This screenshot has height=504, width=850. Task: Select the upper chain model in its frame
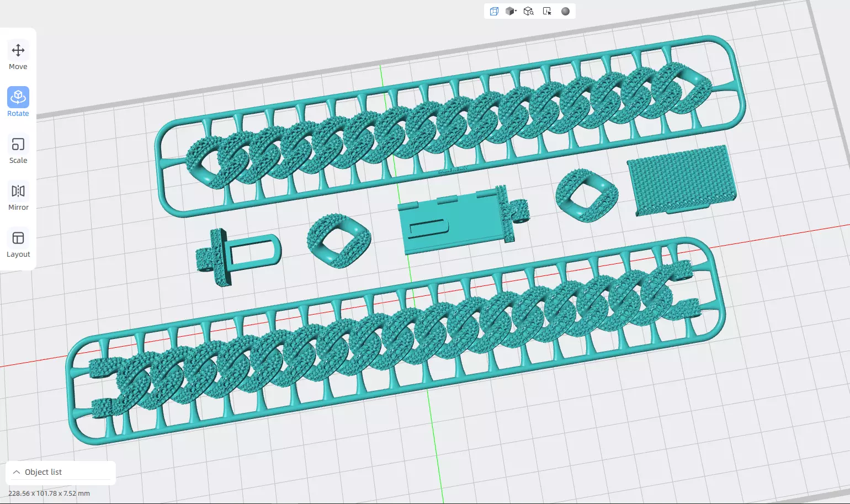point(450,126)
